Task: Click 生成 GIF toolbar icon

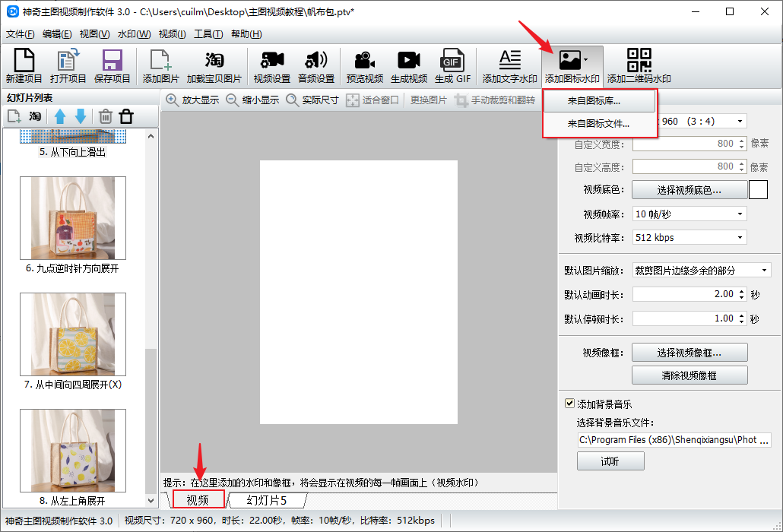Action: [452, 65]
